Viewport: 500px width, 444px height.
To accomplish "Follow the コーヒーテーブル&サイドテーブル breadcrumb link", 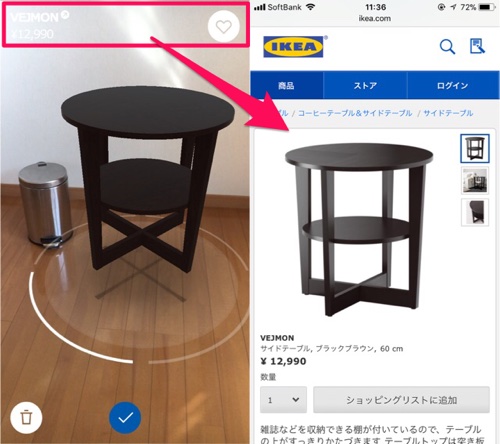I will click(x=355, y=113).
